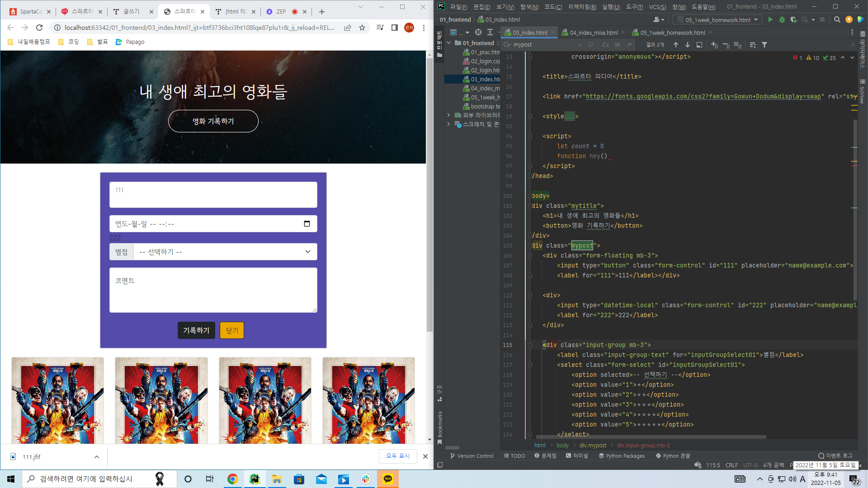868x488 pixels.
Task: Open Chrome tab search chevron
Action: tap(360, 7)
